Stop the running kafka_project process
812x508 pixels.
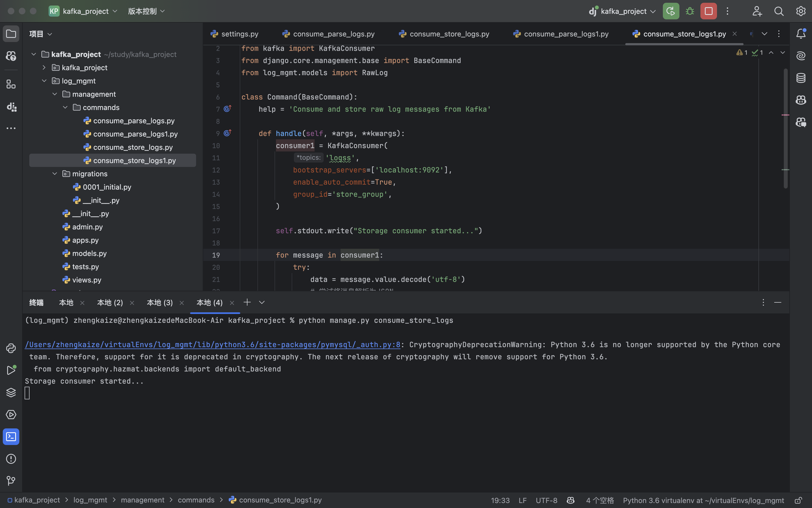(x=708, y=11)
